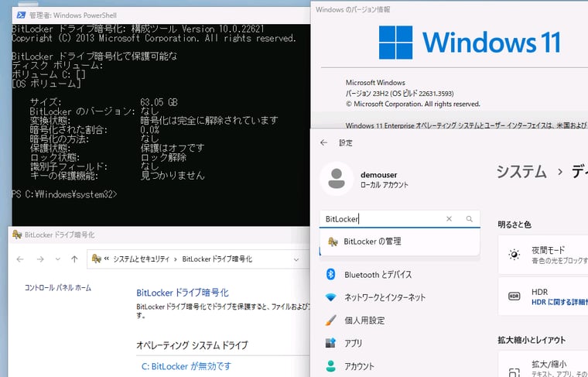The height and width of the screenshot is (377, 588).
Task: Click the HDR badge icon
Action: click(514, 296)
